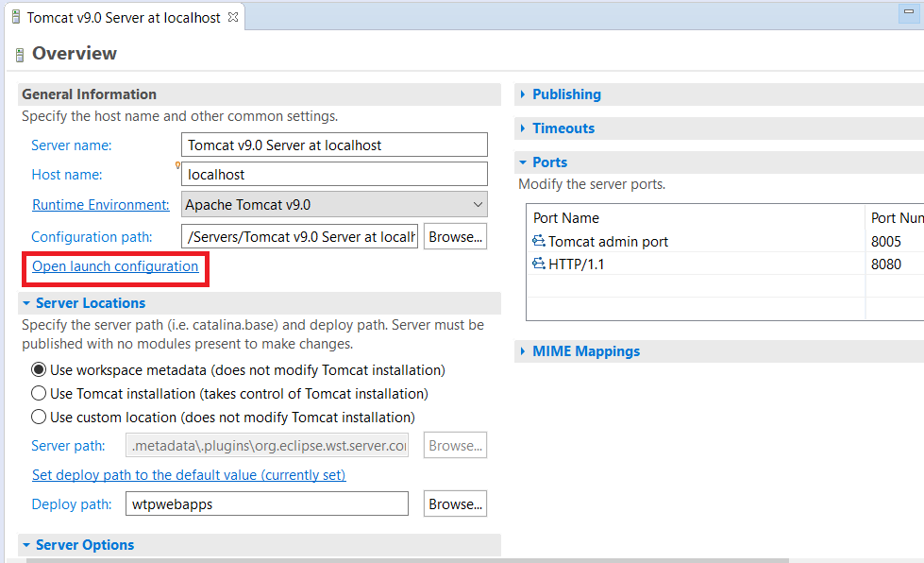Click the HTTP/1.1 port row icon
924x563 pixels.
click(x=539, y=264)
